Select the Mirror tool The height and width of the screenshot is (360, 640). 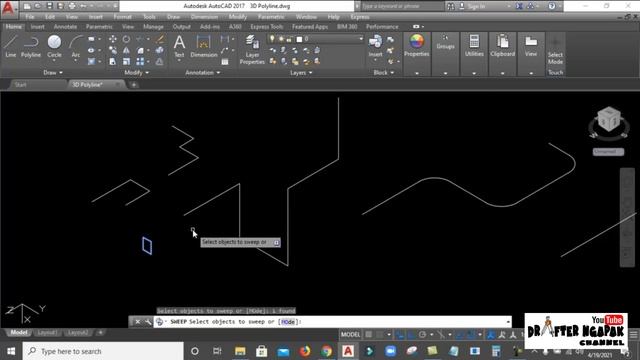click(126, 50)
